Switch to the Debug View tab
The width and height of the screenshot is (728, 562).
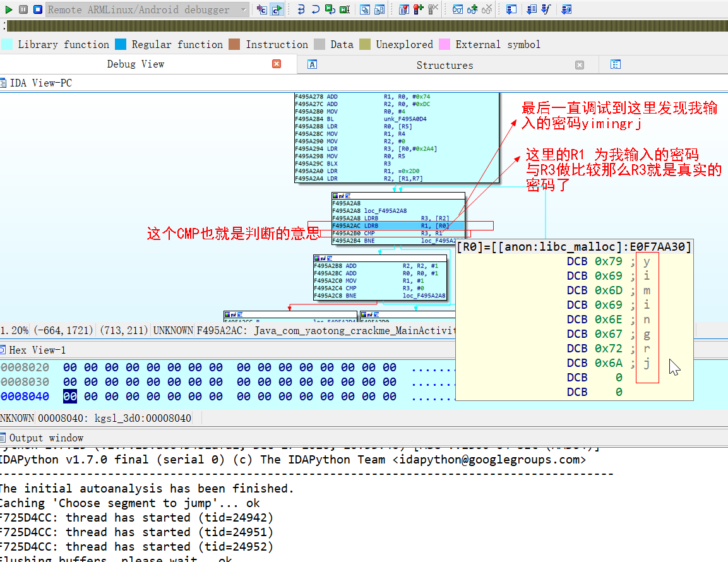coord(136,64)
